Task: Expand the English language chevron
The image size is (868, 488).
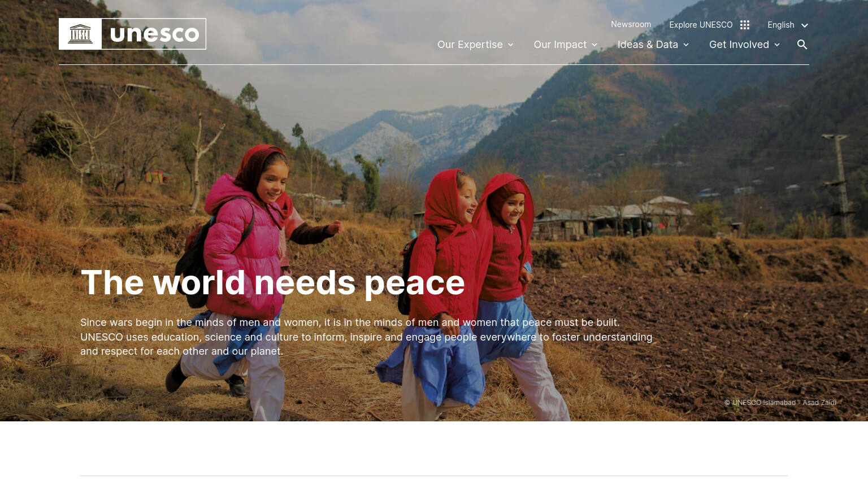Action: (x=805, y=25)
